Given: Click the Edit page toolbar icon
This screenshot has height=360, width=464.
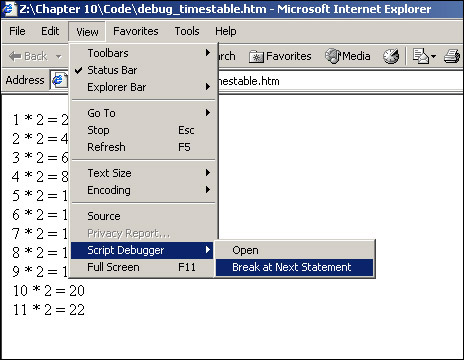Looking at the screenshot, I should pyautogui.click(x=421, y=56).
